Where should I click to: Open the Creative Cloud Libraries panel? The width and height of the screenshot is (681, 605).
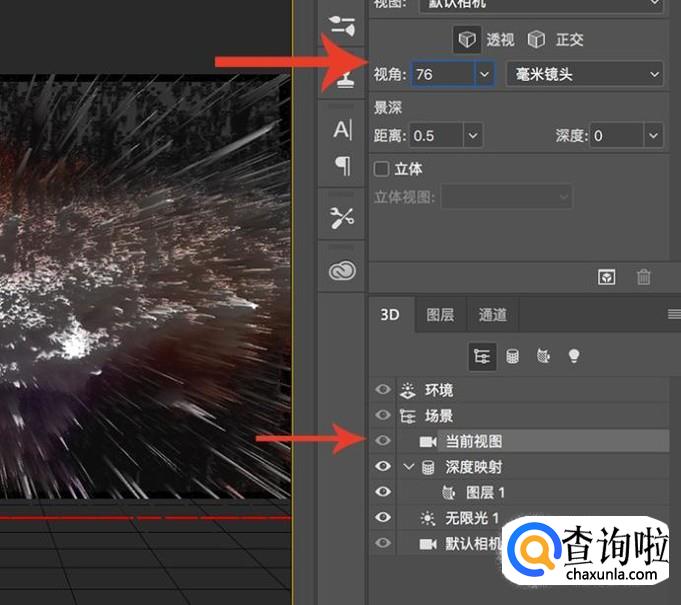pyautogui.click(x=342, y=271)
